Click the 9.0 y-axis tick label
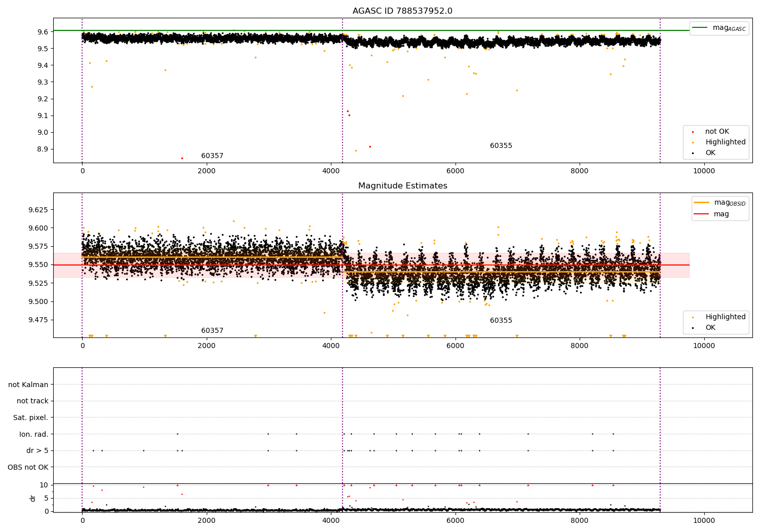The height and width of the screenshot is (532, 760). pyautogui.click(x=43, y=133)
